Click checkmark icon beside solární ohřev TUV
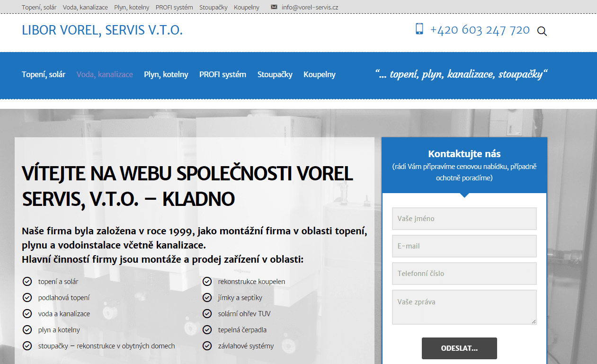The height and width of the screenshot is (364, 597). (207, 314)
